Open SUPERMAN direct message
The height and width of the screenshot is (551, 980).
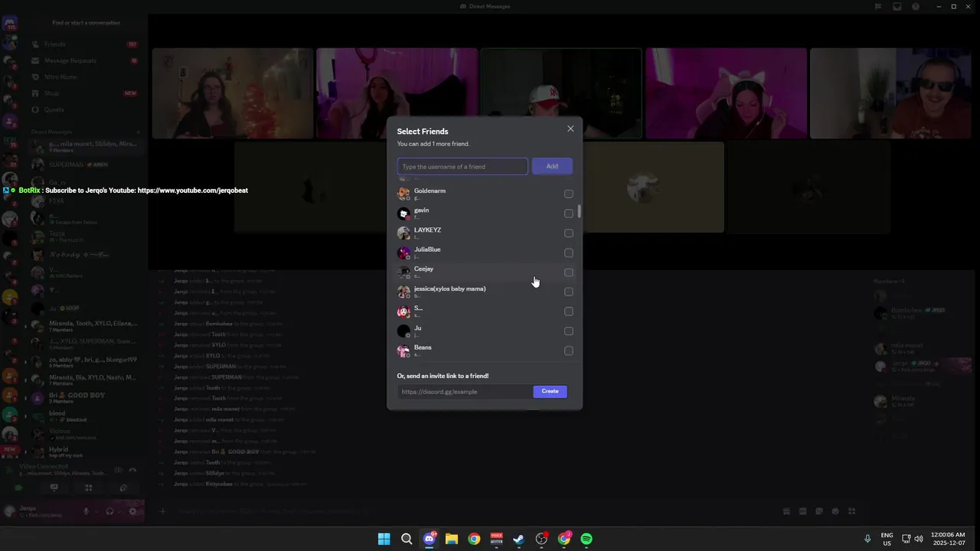[x=84, y=165]
